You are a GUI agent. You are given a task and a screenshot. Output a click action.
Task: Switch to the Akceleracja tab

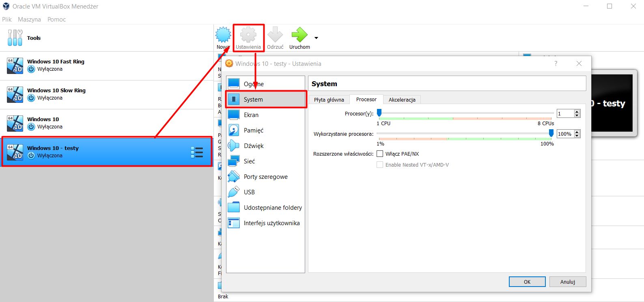(402, 100)
